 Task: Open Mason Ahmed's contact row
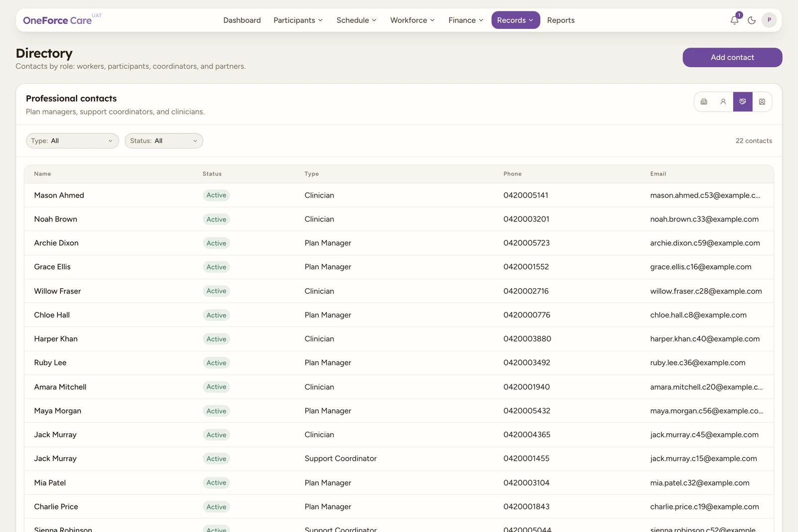click(x=399, y=195)
